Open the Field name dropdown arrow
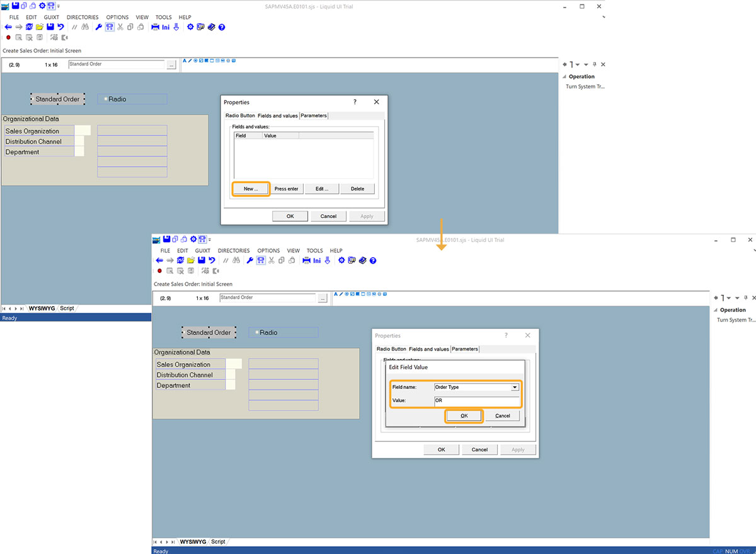 pyautogui.click(x=515, y=388)
